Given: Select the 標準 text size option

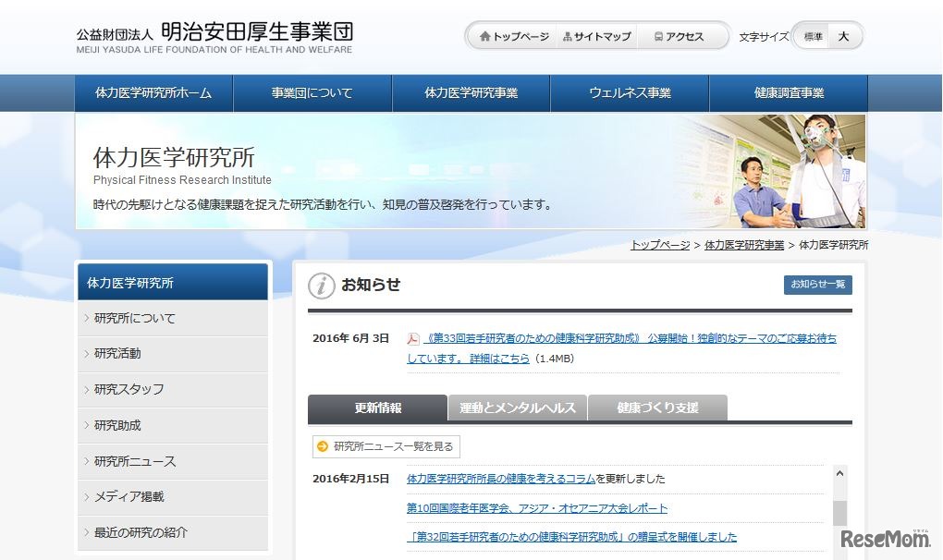Looking at the screenshot, I should tap(814, 36).
